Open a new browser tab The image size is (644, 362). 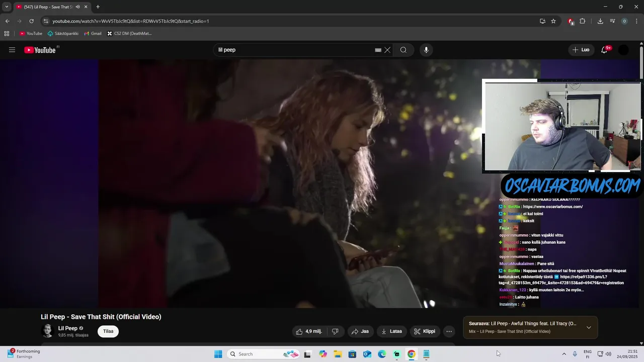click(x=98, y=7)
